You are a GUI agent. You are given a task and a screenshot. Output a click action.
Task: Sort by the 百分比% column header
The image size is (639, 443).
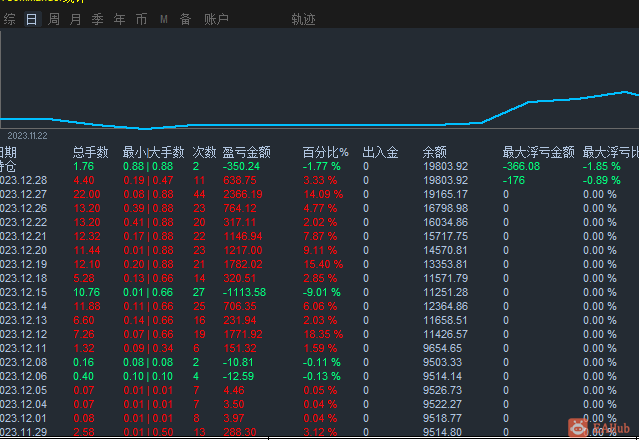326,152
